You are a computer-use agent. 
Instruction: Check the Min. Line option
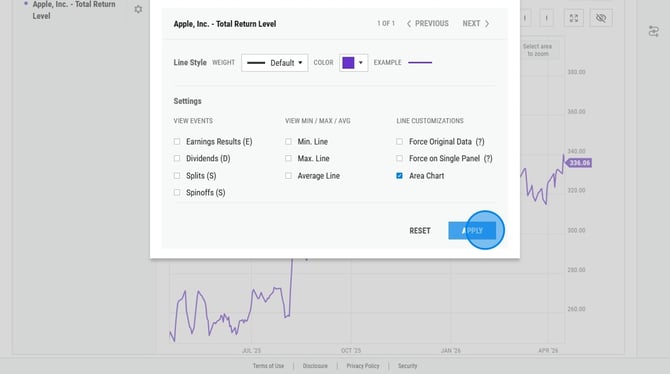pos(288,141)
